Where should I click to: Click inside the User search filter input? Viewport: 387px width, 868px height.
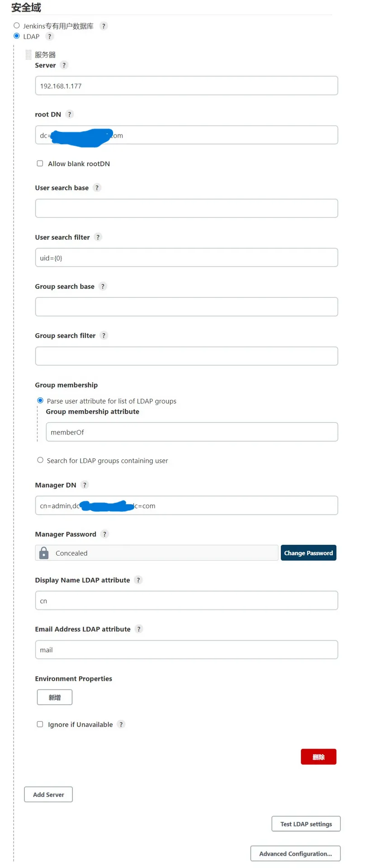pos(186,257)
